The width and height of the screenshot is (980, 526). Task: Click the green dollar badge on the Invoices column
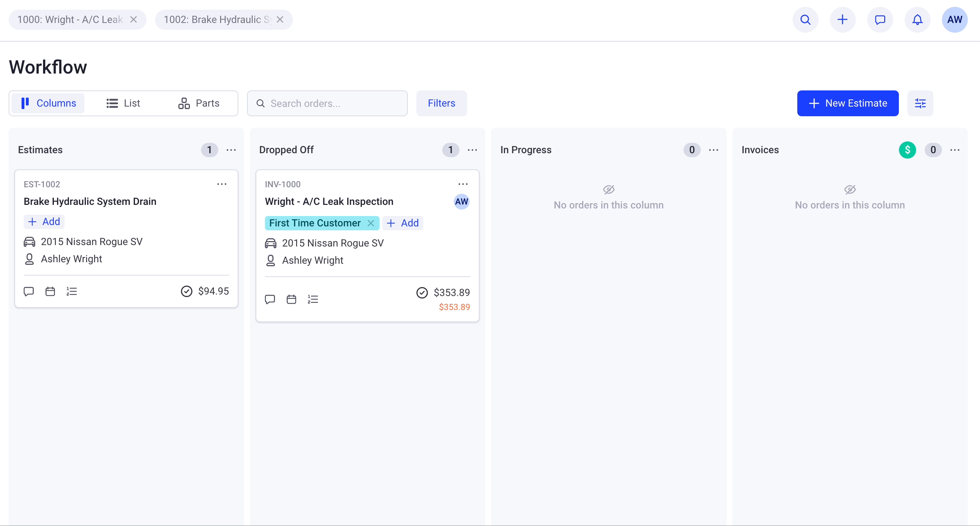click(907, 150)
